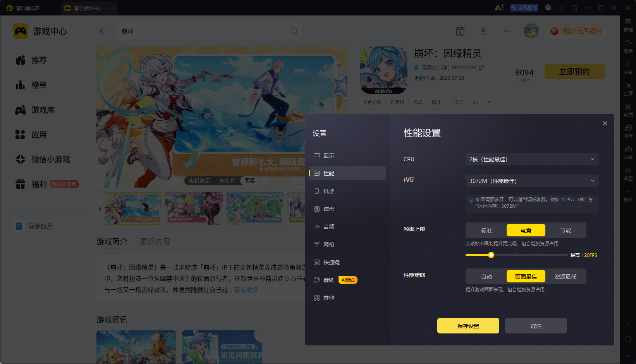This screenshot has height=364, width=636.
Task: Click the frame rate slider handle
Action: click(x=491, y=255)
